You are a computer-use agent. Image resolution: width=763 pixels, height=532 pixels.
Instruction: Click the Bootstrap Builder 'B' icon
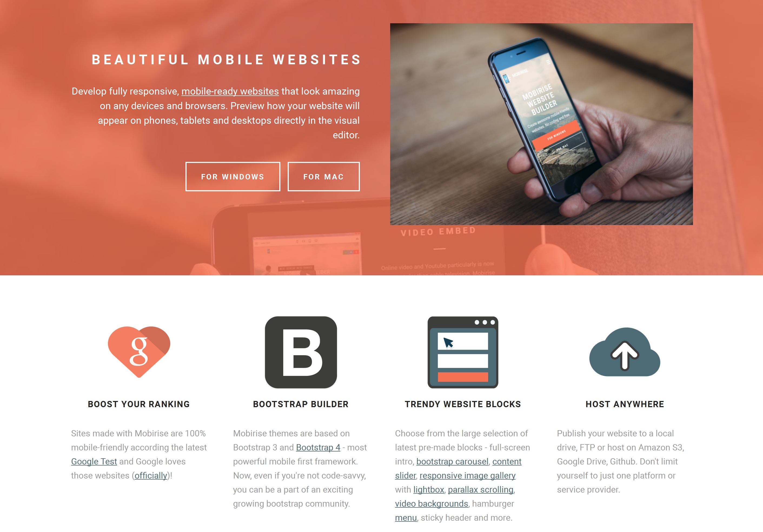point(301,352)
